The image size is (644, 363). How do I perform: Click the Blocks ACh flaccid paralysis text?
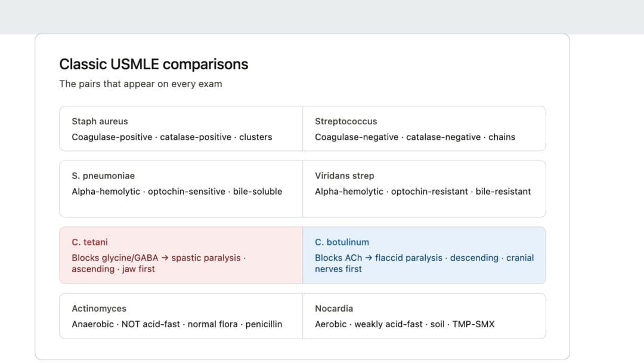[425, 263]
